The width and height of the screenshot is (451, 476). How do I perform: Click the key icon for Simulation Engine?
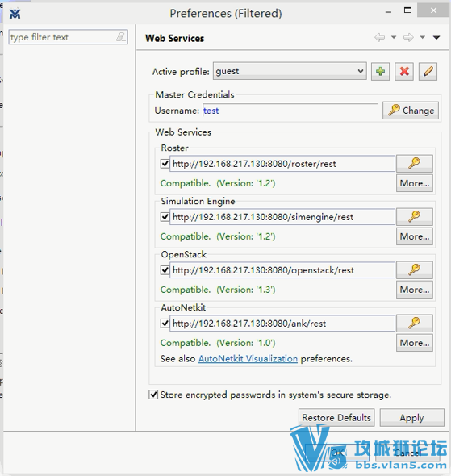415,217
